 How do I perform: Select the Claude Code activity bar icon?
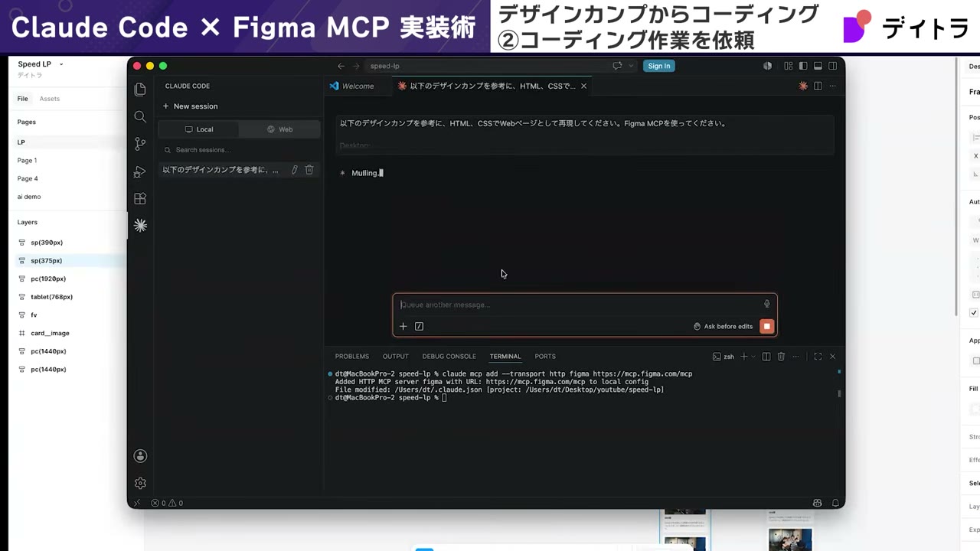click(x=140, y=225)
